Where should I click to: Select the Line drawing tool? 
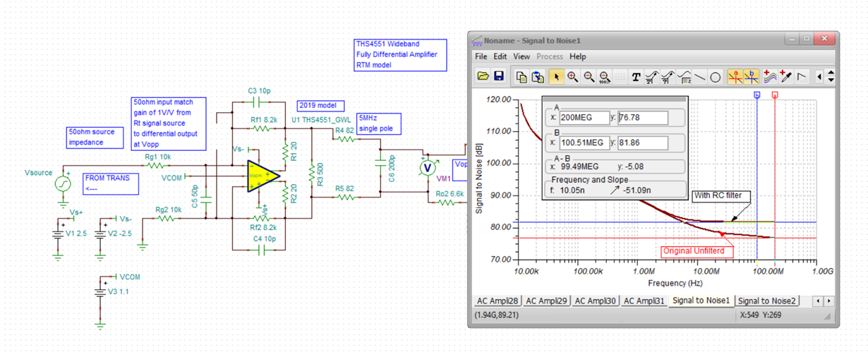tap(699, 76)
